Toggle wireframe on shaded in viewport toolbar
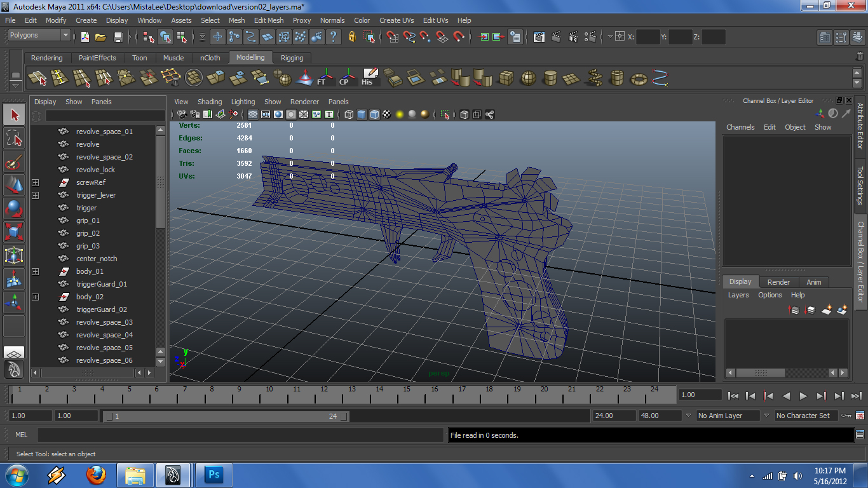868x488 pixels. [374, 114]
